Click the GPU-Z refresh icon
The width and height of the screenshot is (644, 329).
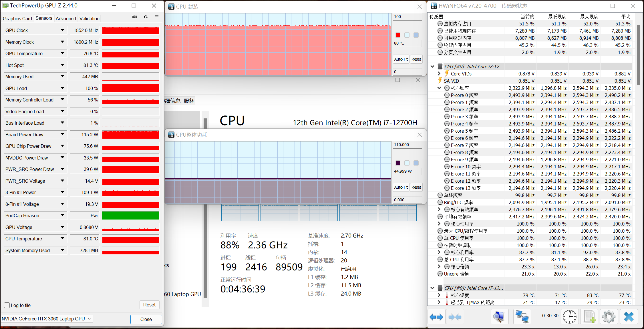pyautogui.click(x=146, y=17)
